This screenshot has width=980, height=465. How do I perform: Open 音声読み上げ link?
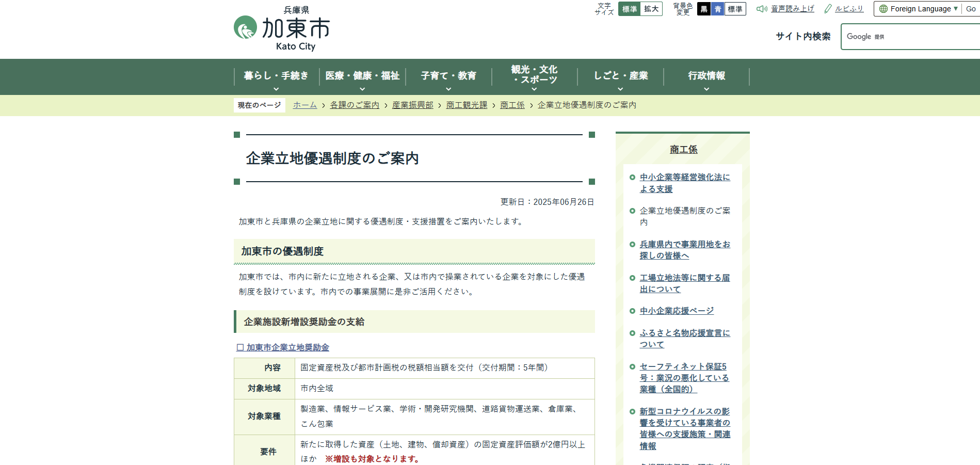pyautogui.click(x=793, y=9)
